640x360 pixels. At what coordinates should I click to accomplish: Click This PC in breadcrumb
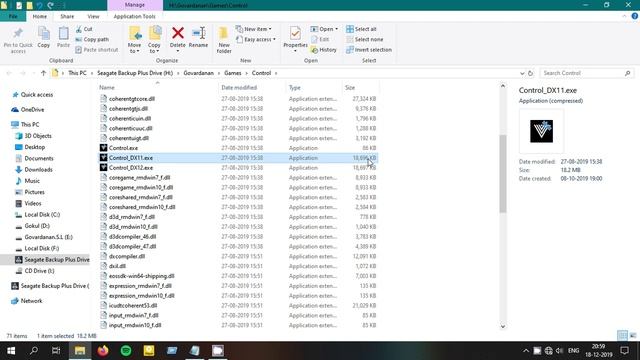pos(77,73)
